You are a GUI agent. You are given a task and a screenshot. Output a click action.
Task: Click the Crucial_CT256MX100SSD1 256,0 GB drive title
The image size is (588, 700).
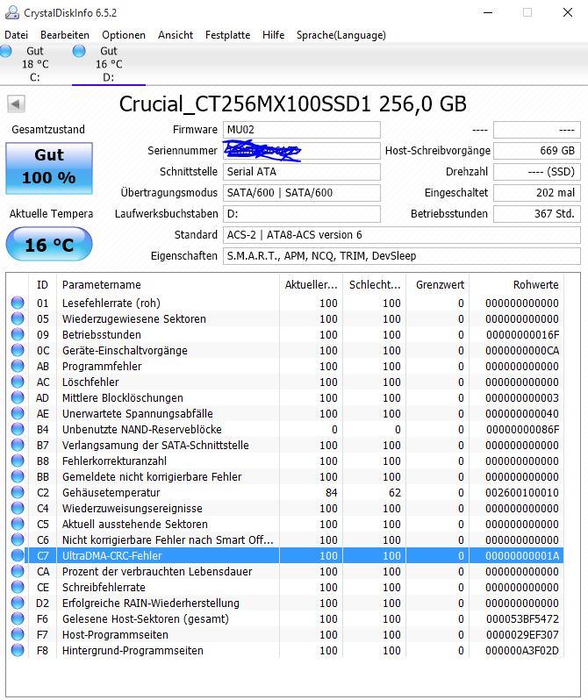pos(292,104)
